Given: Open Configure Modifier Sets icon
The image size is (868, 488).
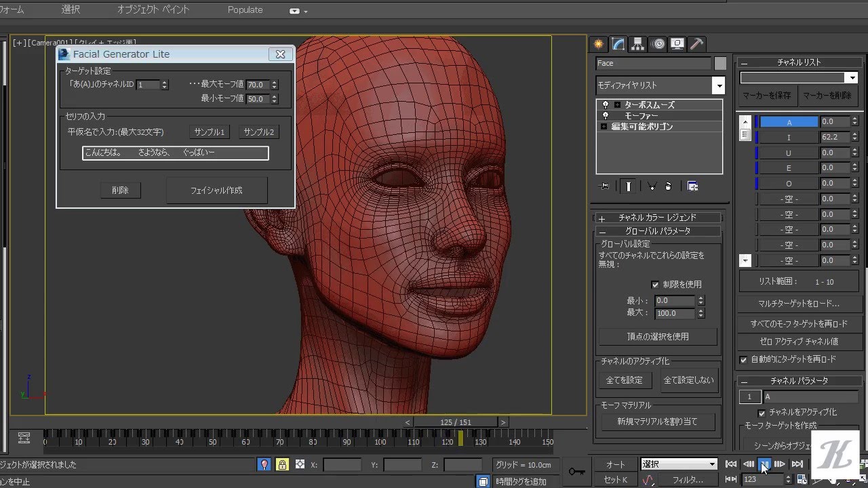Looking at the screenshot, I should (692, 186).
